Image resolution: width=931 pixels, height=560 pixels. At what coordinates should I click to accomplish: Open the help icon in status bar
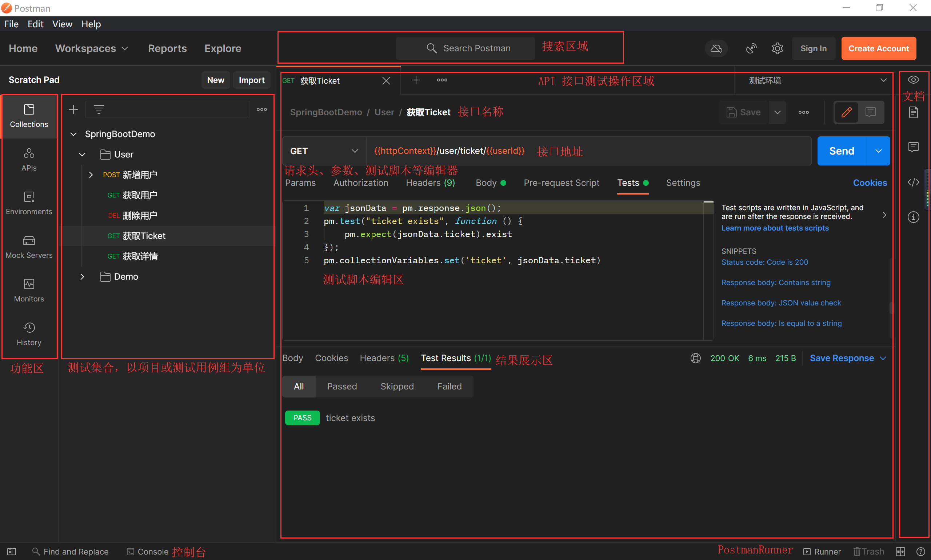[x=920, y=552]
